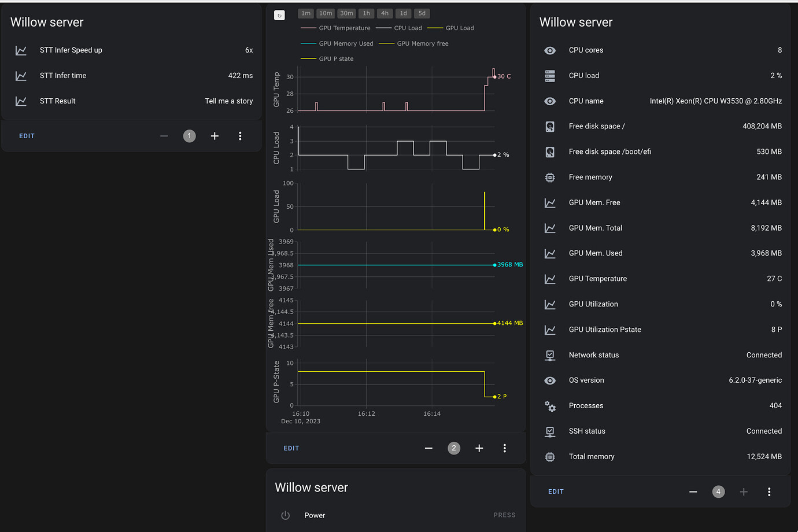The image size is (798, 532).
Task: Click the graph refresh icon
Action: 279,16
